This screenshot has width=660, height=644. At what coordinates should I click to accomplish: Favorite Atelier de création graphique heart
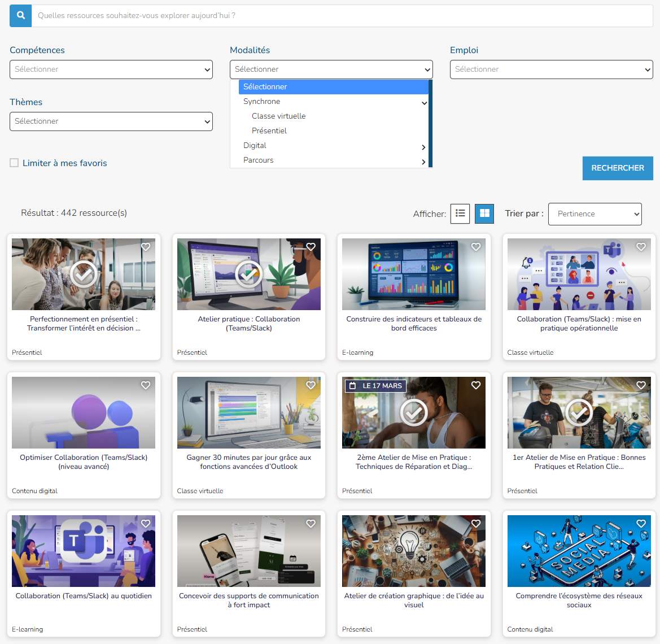[476, 524]
